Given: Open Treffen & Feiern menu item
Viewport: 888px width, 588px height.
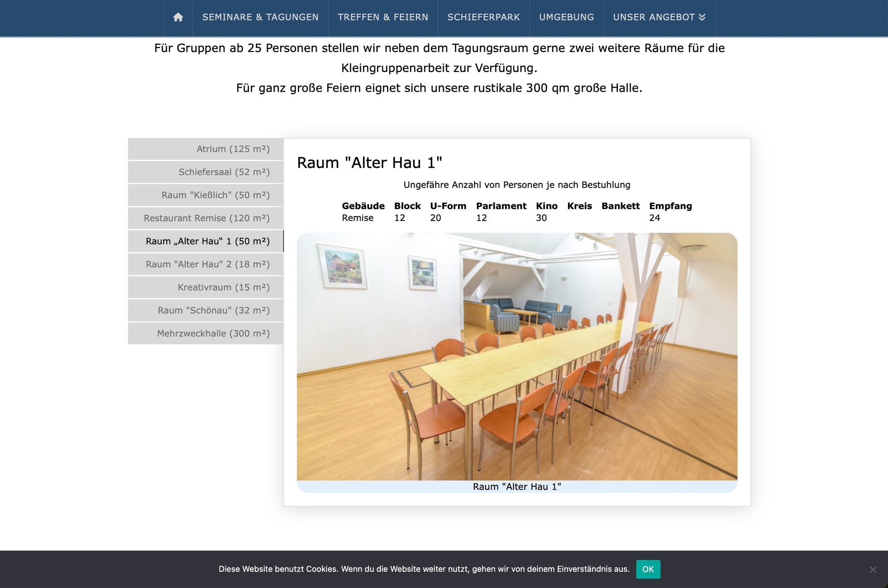Looking at the screenshot, I should point(383,17).
